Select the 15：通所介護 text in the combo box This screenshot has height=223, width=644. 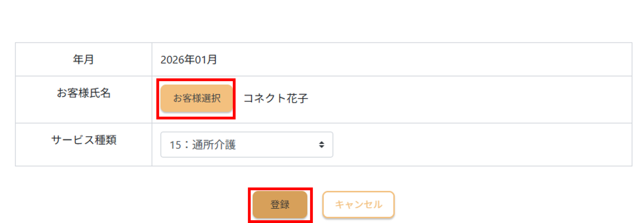click(x=203, y=145)
